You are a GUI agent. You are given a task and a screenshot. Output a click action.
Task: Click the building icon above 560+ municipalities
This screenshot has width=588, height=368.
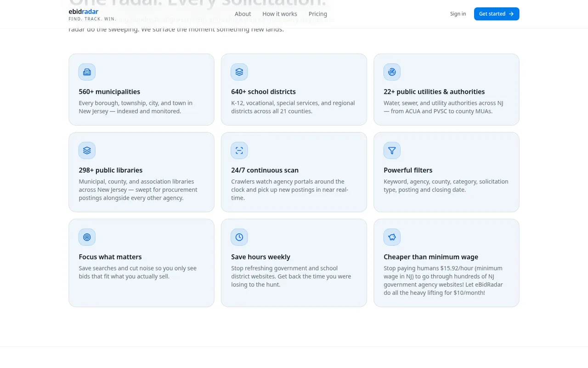tap(87, 72)
